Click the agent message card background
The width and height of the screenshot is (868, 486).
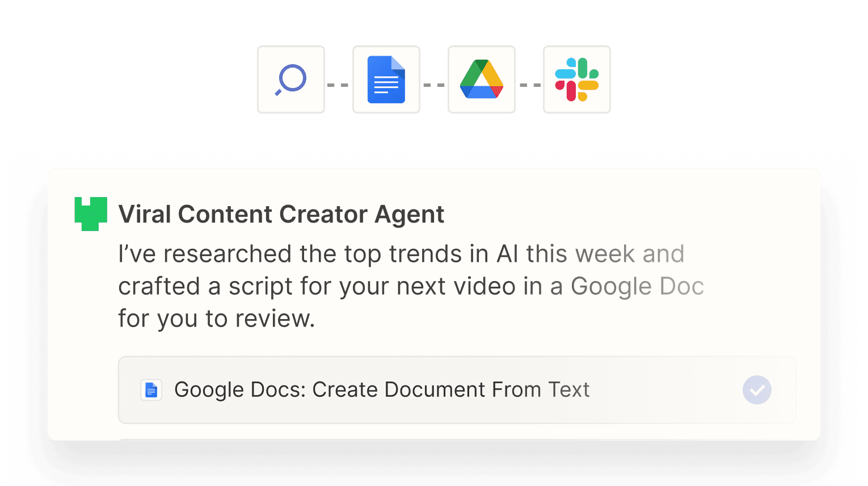pyautogui.click(x=434, y=304)
